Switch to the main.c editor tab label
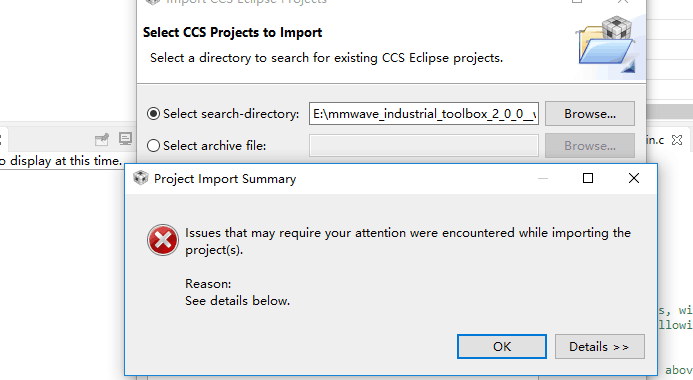The width and height of the screenshot is (693, 380). tap(655, 140)
